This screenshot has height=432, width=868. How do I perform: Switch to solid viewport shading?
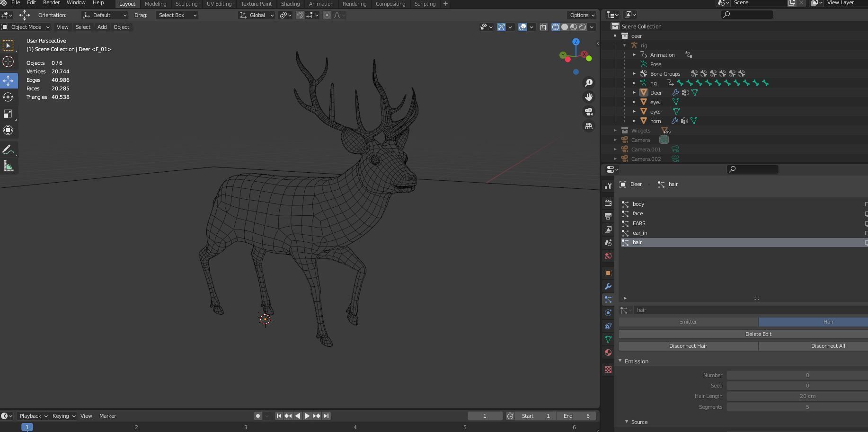(x=565, y=27)
